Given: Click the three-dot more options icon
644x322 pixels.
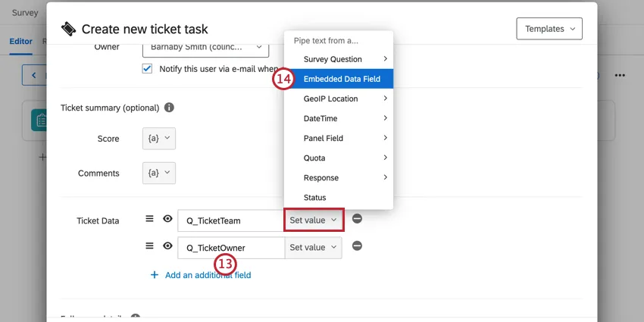Looking at the screenshot, I should [620, 76].
